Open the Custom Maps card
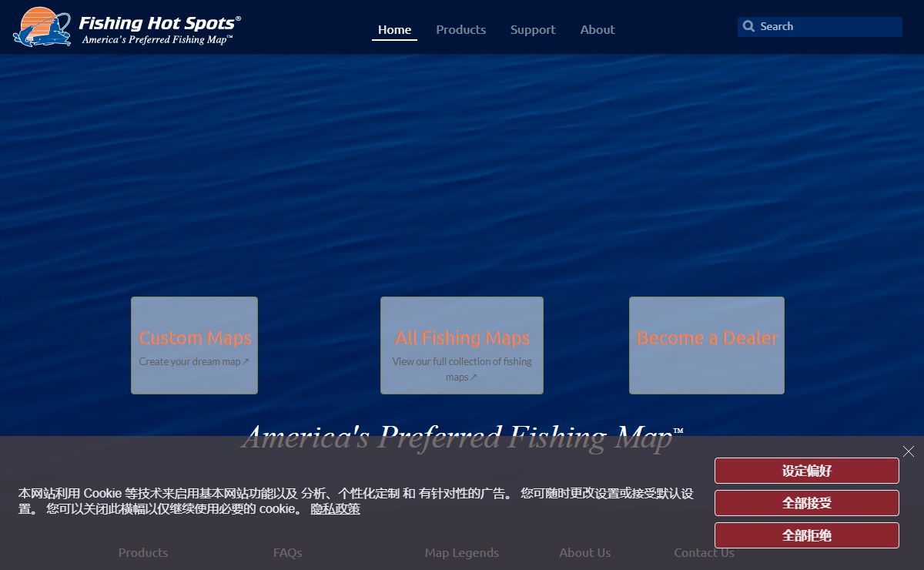This screenshot has height=570, width=924. coord(194,345)
